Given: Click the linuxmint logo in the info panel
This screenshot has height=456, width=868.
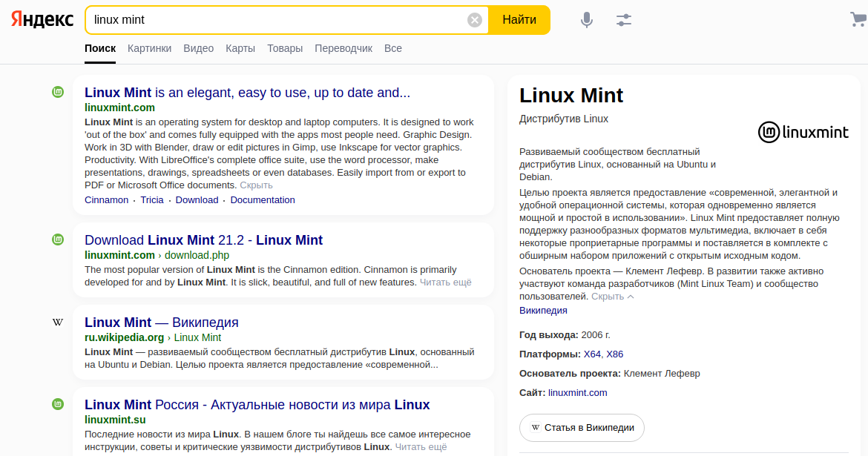Looking at the screenshot, I should click(x=803, y=132).
